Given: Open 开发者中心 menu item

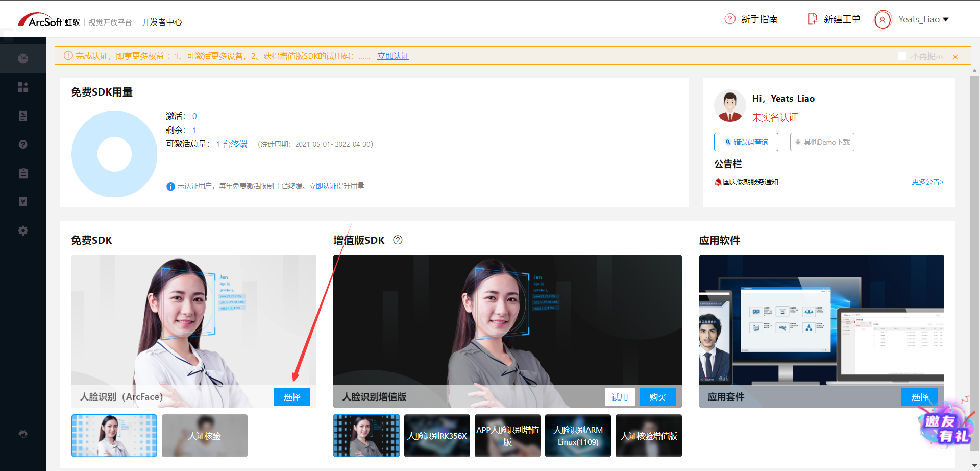Looking at the screenshot, I should tap(162, 22).
